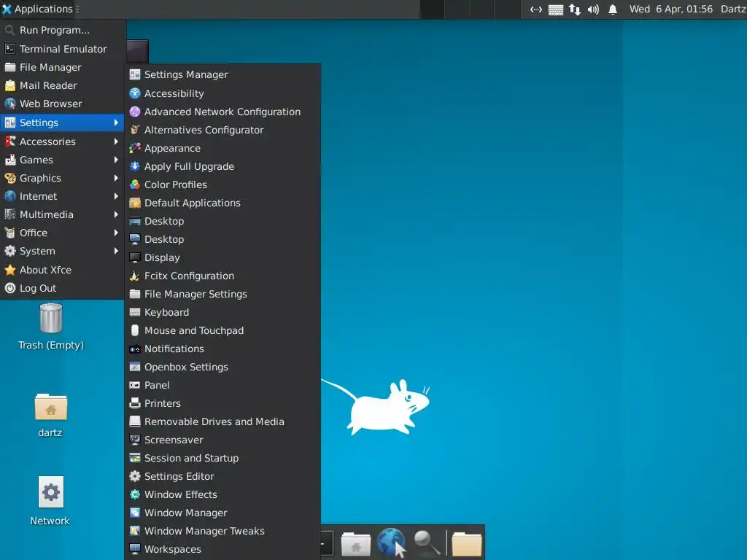Open the notification bell tray icon
This screenshot has height=560, width=747.
[x=613, y=9]
